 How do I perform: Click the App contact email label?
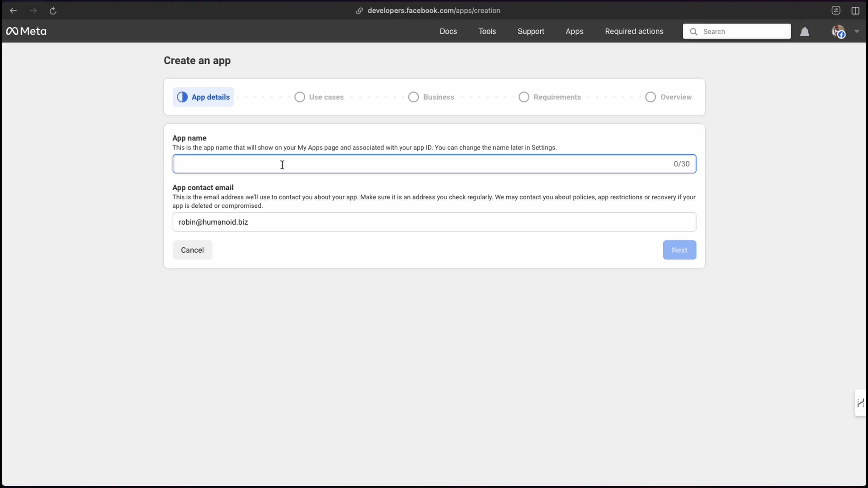tap(203, 188)
